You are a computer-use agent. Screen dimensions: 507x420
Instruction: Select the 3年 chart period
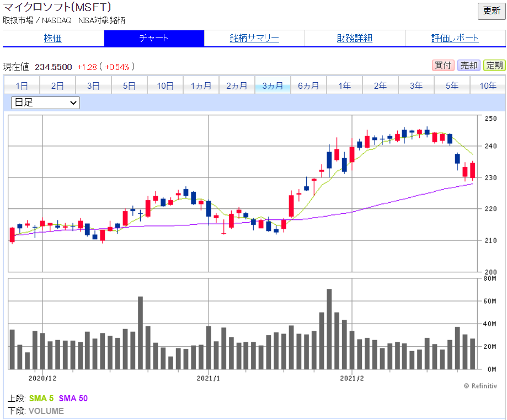[416, 85]
